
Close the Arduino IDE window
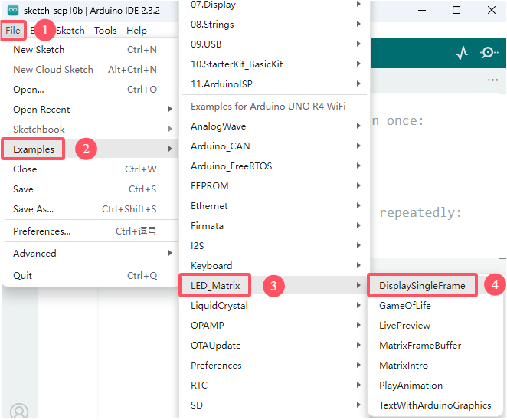[x=492, y=10]
